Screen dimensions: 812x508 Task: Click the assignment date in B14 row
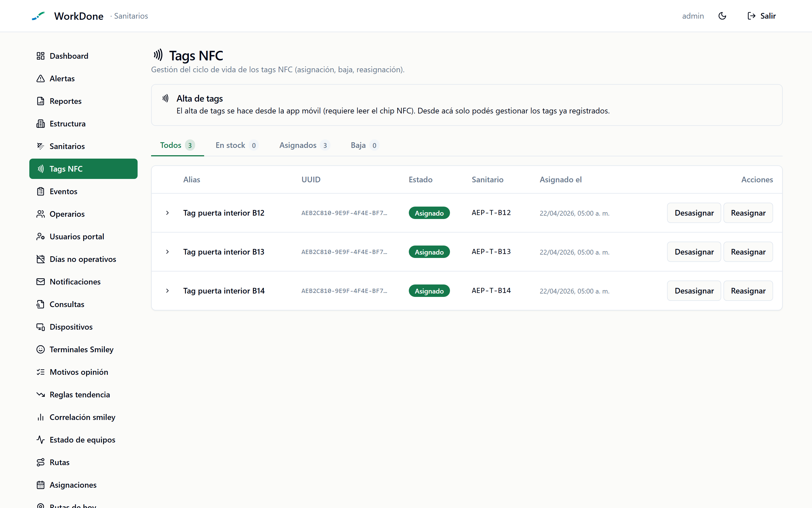[574, 291]
